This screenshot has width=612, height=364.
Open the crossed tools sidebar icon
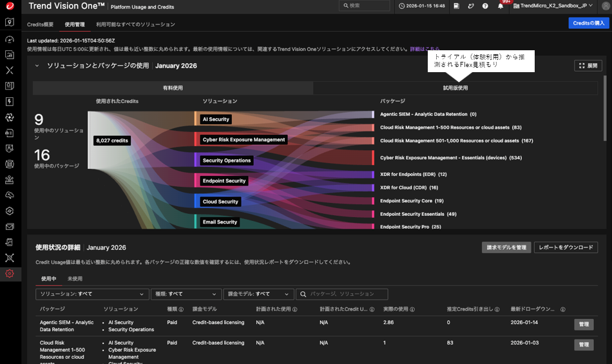10,258
